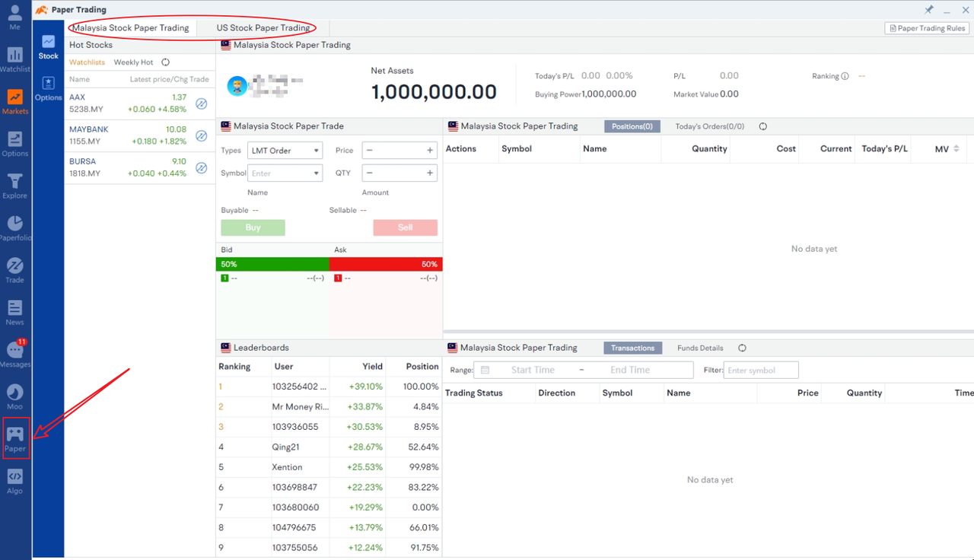This screenshot has height=560, width=974.
Task: Open the Options icon in the dark-blue sidebar
Action: (14, 144)
